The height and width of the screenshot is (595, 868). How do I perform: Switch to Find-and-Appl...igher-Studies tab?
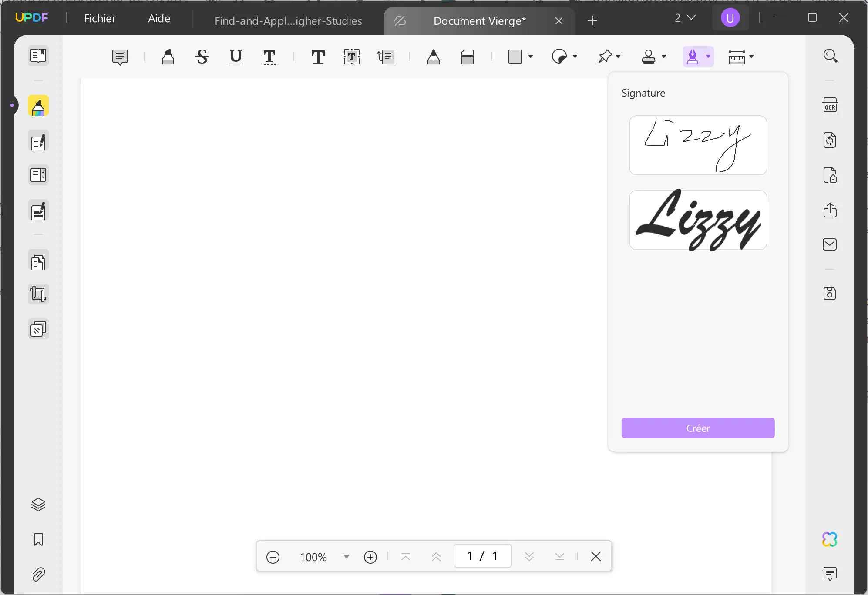pos(288,21)
